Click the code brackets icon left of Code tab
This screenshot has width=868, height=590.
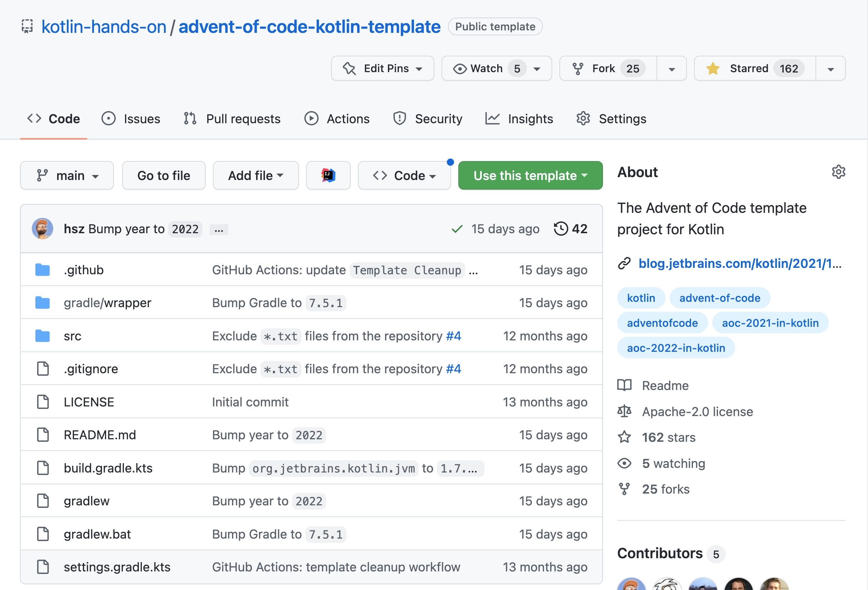click(x=34, y=119)
